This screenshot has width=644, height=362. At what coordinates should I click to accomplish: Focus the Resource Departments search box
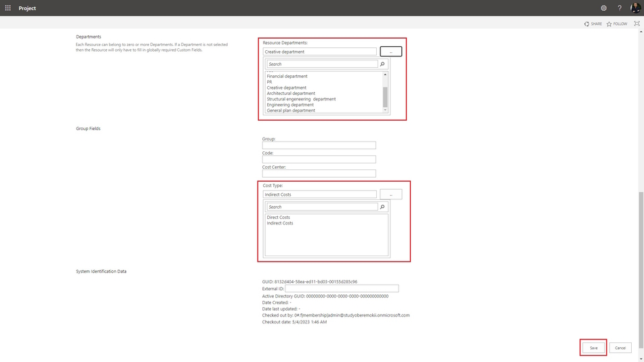point(322,64)
